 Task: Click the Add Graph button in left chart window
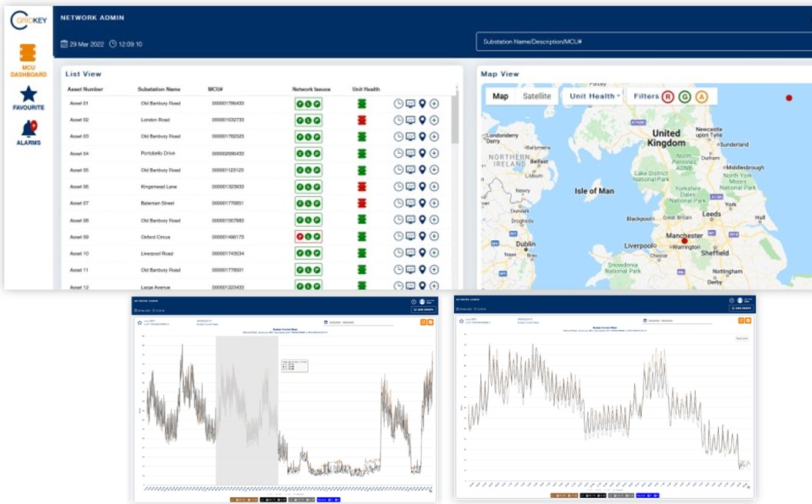[423, 309]
